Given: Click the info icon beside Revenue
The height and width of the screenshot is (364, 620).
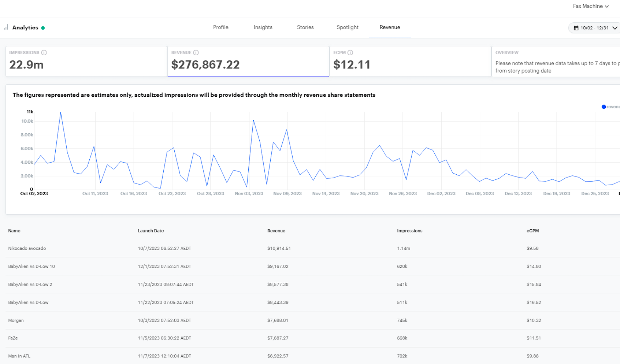Looking at the screenshot, I should point(196,53).
